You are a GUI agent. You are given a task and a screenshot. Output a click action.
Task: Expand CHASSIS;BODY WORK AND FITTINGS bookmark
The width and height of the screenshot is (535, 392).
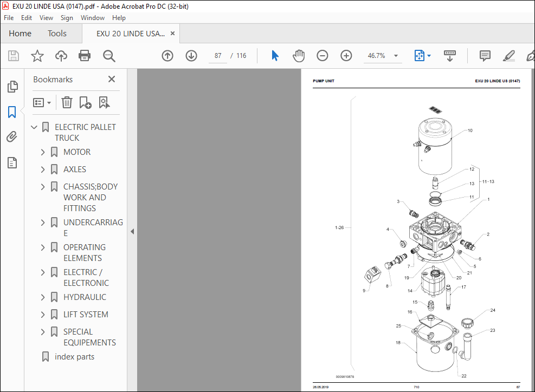[43, 187]
